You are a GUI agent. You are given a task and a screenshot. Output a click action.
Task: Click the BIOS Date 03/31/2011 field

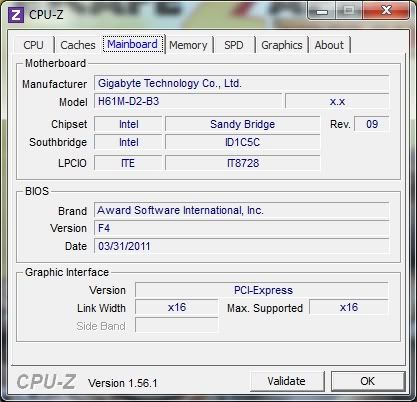[x=242, y=246]
